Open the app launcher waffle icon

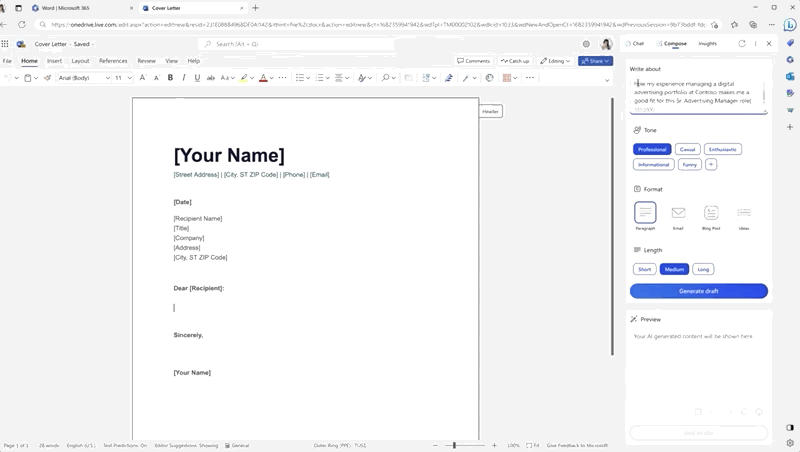5,44
